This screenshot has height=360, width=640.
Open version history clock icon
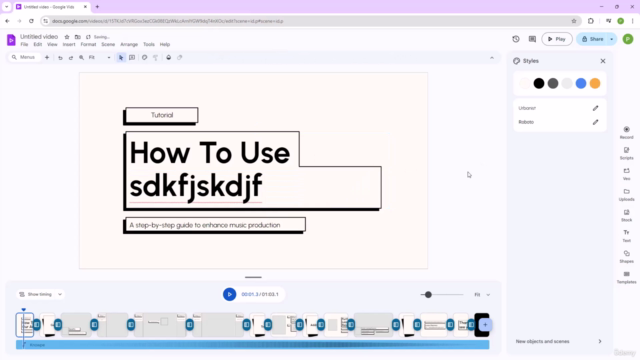point(516,39)
